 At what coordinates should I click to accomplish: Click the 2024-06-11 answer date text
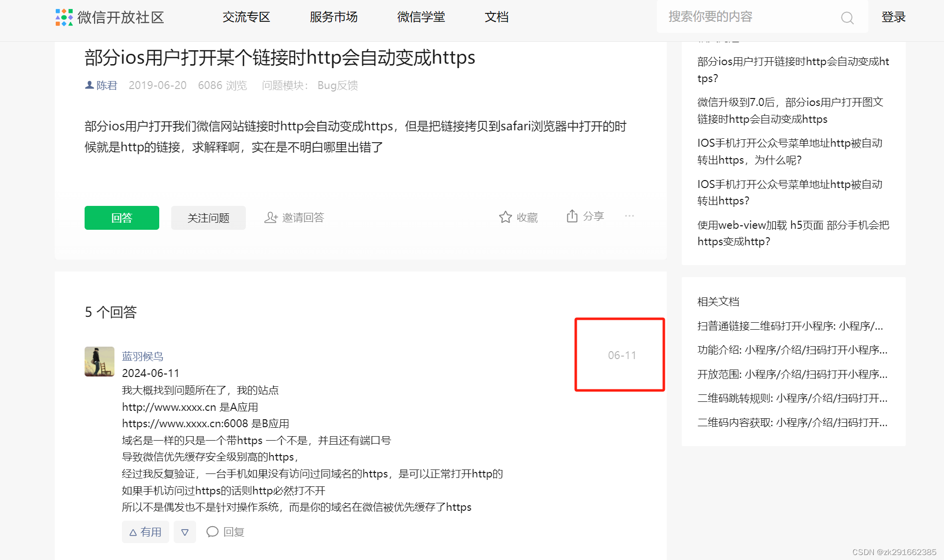(x=151, y=373)
